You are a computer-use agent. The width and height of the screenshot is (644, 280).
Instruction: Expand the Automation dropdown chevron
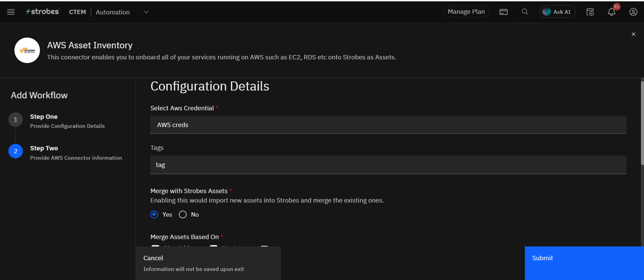pos(146,12)
